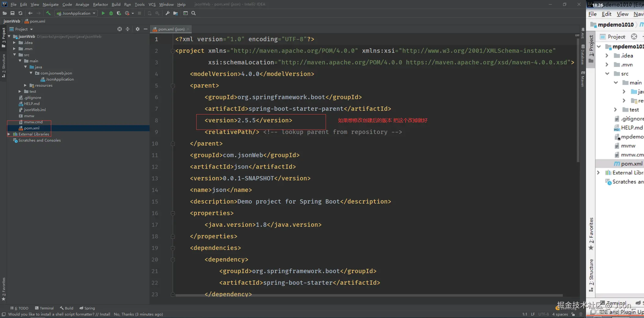The height and width of the screenshot is (318, 644).
Task: Toggle the 6: TODO tool window
Action: tap(19, 308)
